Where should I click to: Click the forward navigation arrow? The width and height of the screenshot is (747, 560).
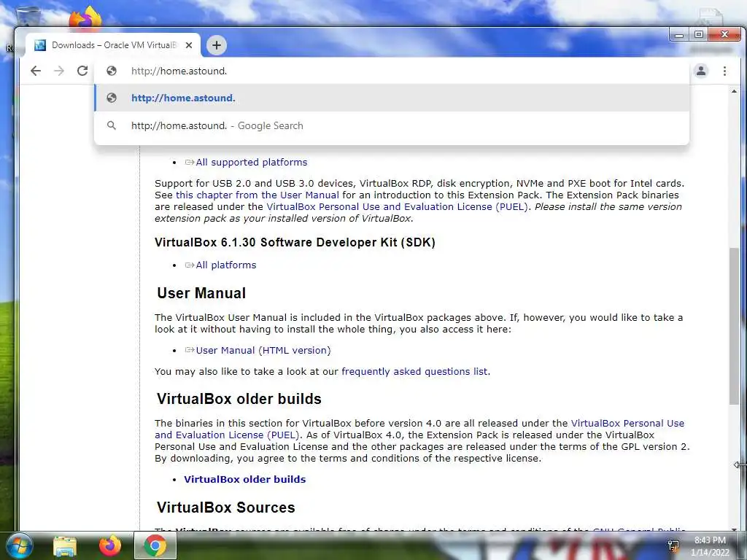click(59, 71)
